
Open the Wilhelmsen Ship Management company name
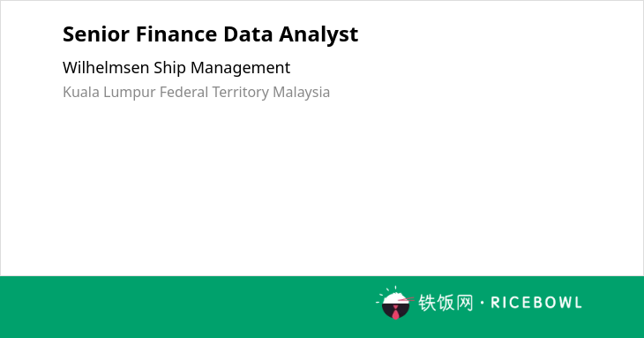(176, 68)
